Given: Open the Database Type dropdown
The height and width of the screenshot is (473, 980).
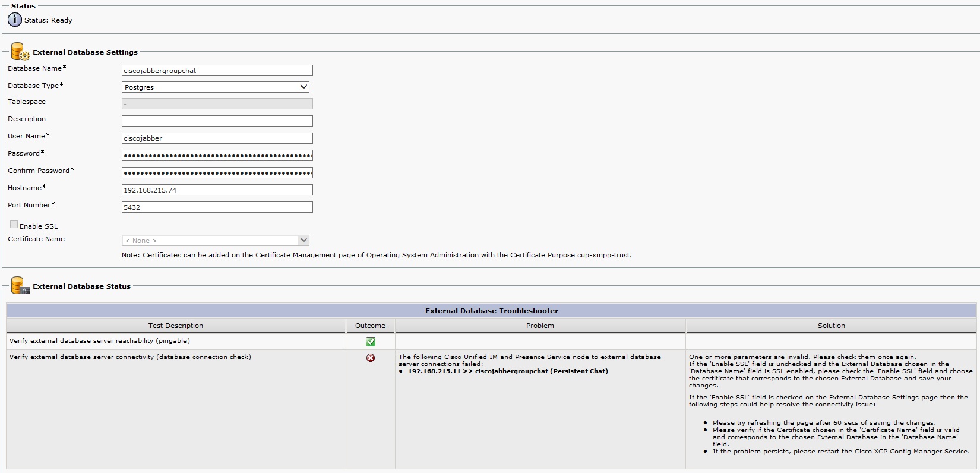Looking at the screenshot, I should 216,87.
